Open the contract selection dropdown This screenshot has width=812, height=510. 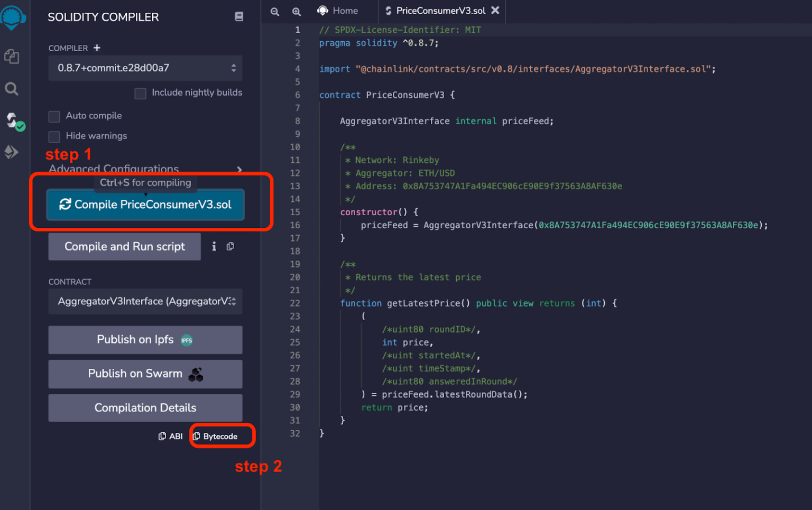[x=145, y=301]
